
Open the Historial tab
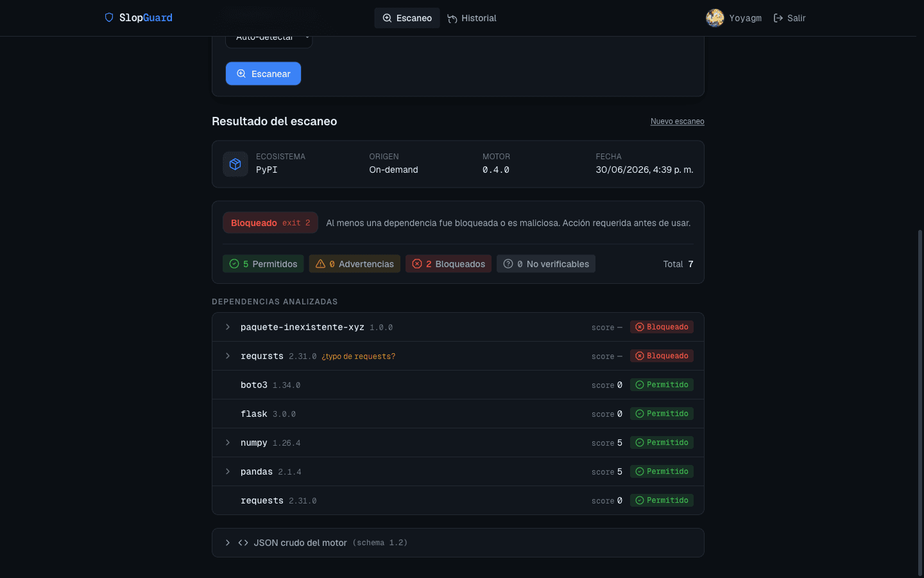coord(472,18)
